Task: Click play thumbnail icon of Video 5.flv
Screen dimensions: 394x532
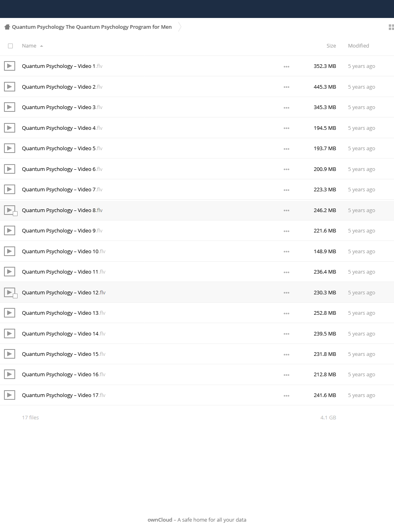Action: tap(10, 148)
